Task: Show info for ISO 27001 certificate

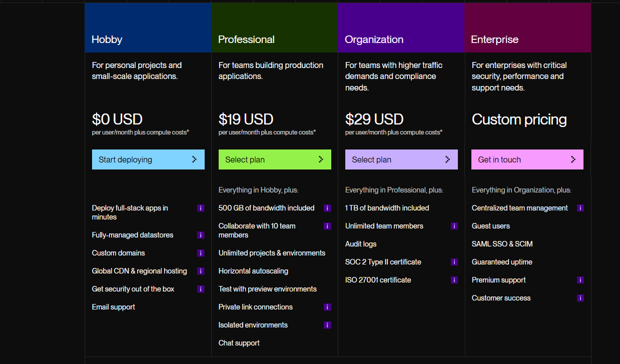Action: 454,280
